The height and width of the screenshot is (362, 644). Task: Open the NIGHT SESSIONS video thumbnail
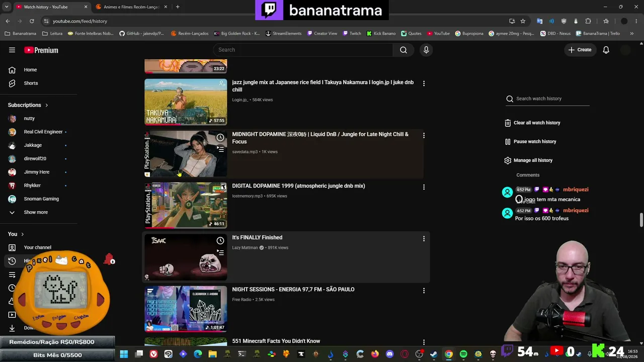click(186, 309)
